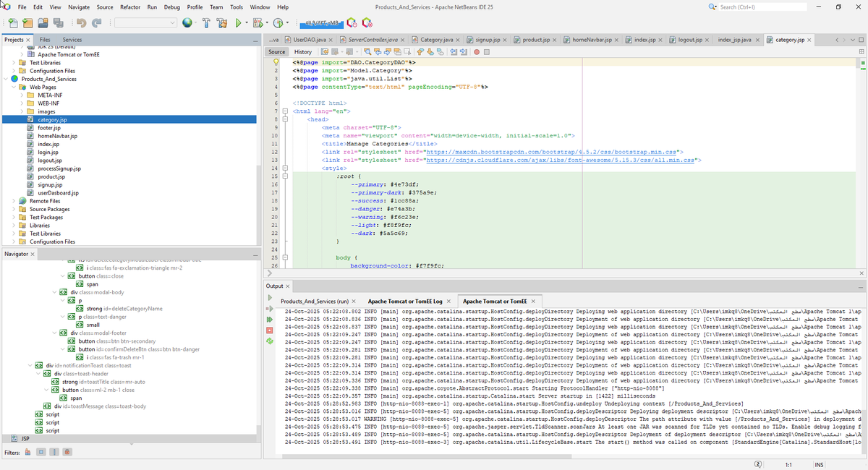Collapse div id=notificationToast in Navigator

coord(30,365)
